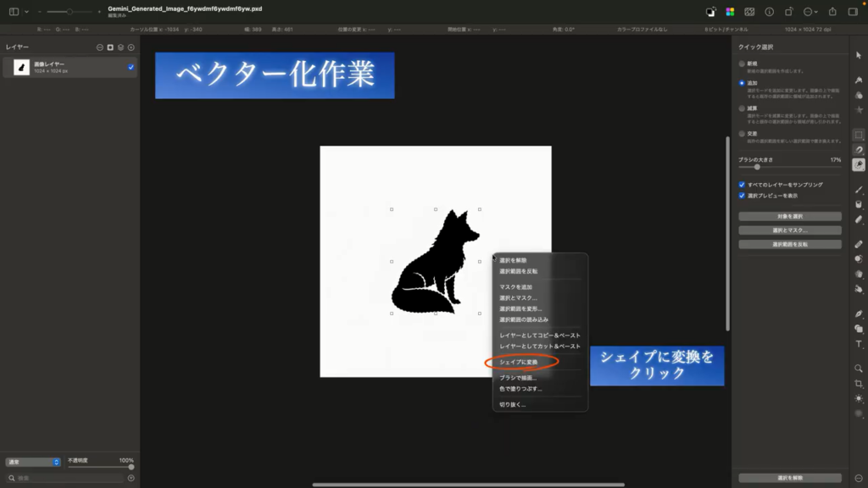Toggle visibility checkbox of 画像レイヤー

point(131,67)
